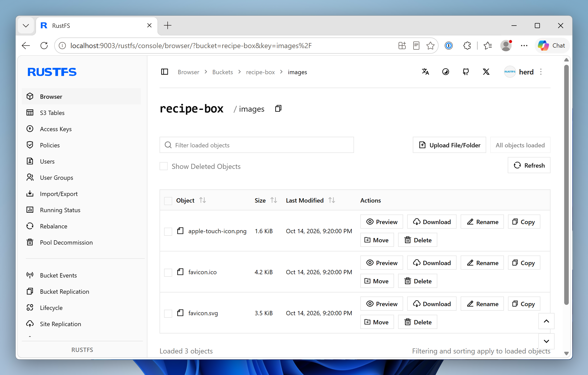Open S3 Tables in sidebar
Screen dimensions: 588x375
pyautogui.click(x=81, y=113)
